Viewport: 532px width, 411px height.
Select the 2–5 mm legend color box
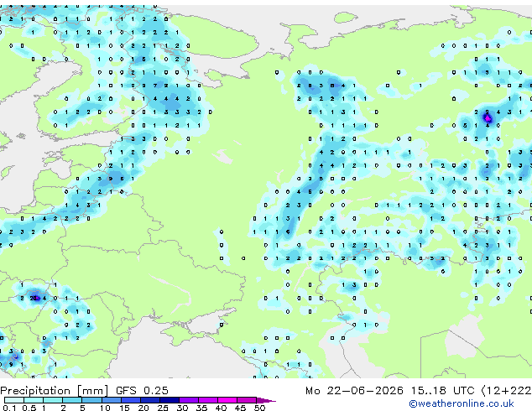[x=72, y=400]
